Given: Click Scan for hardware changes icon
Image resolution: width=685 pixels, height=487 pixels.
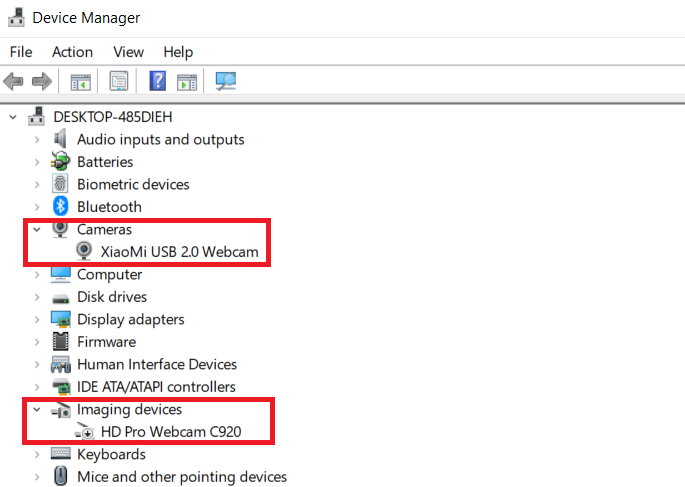Looking at the screenshot, I should coord(226,81).
